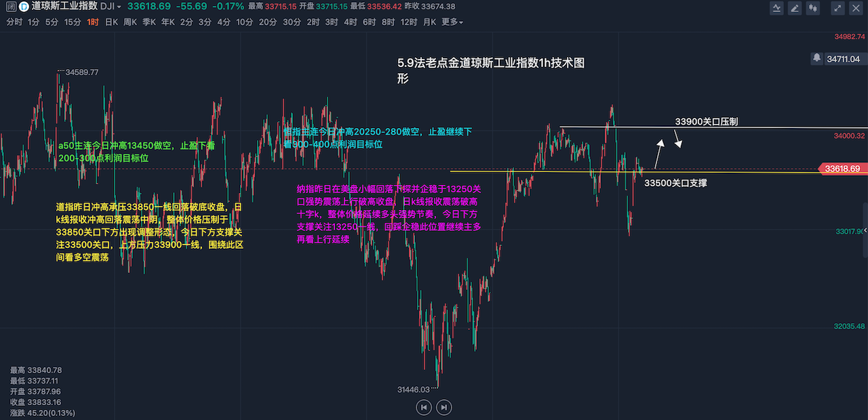Screen dimensions: 868x420
Task: Open the DJI symbol dropdown arrow
Action: 119,7
